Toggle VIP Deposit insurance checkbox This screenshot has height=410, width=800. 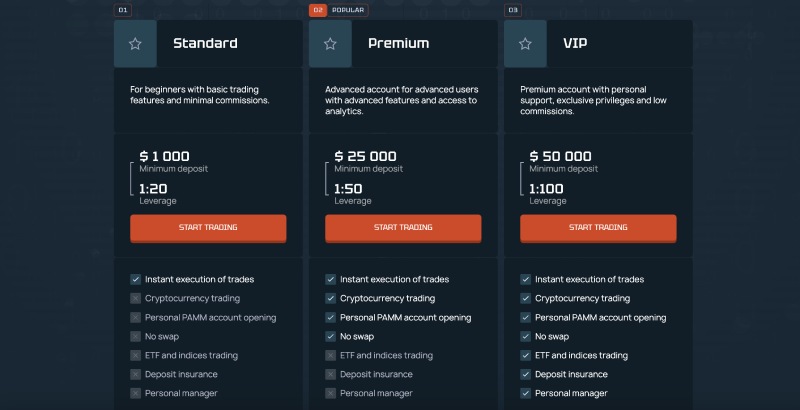pyautogui.click(x=526, y=374)
